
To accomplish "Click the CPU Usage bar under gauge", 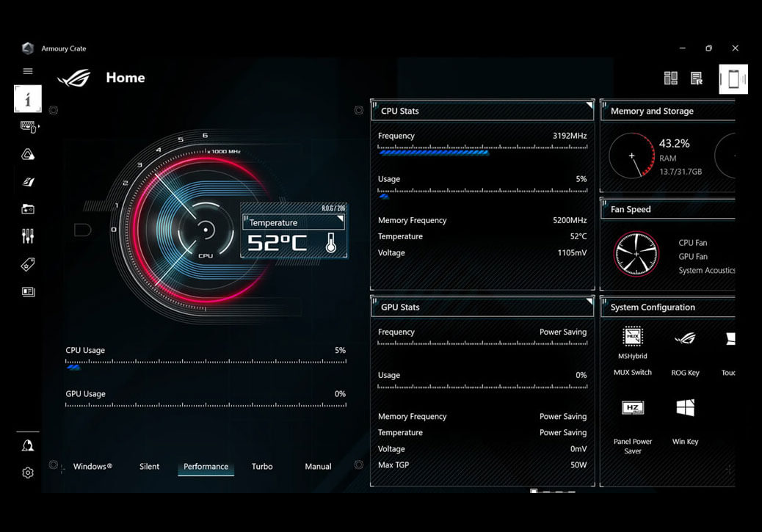I will pyautogui.click(x=206, y=365).
